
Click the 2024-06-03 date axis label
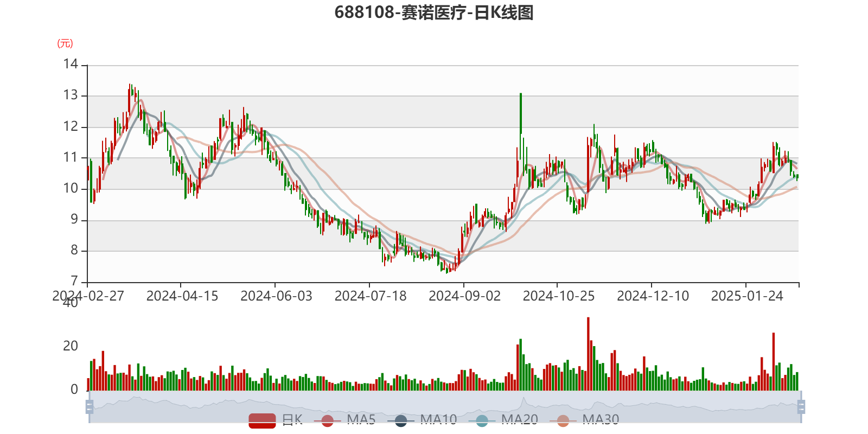(276, 296)
